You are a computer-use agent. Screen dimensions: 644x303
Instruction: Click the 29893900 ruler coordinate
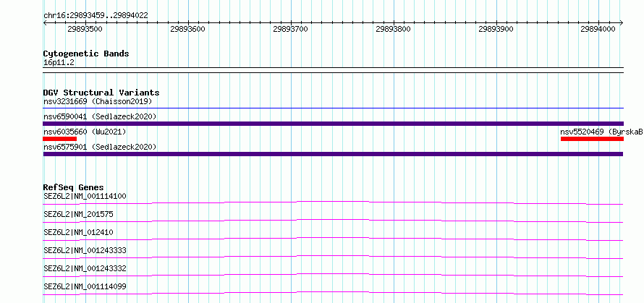pos(496,29)
